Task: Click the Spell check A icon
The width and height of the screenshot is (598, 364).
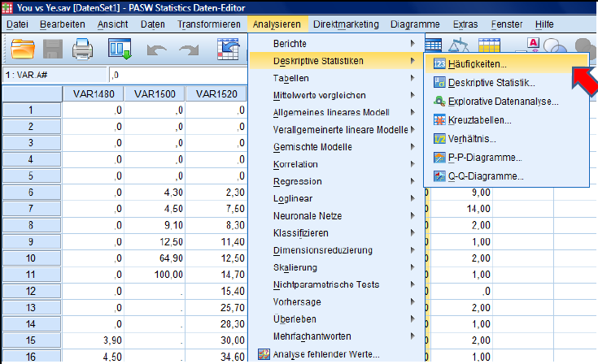Action: (x=533, y=44)
